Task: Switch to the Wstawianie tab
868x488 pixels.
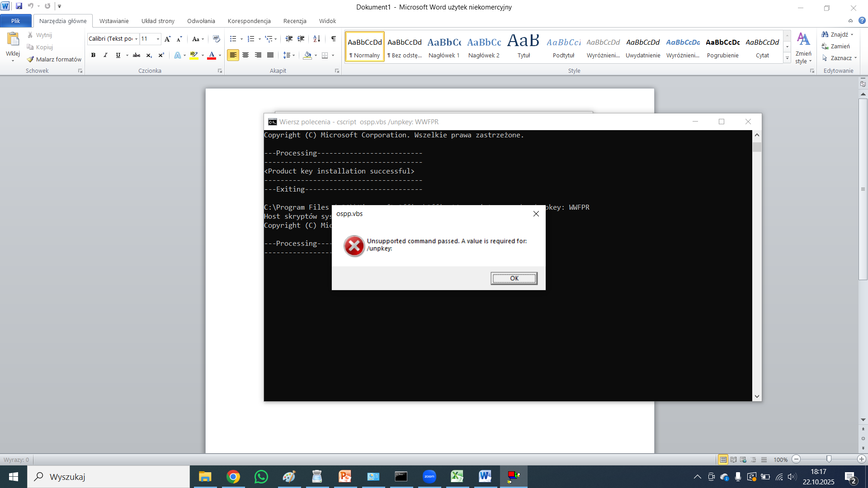Action: (x=114, y=21)
